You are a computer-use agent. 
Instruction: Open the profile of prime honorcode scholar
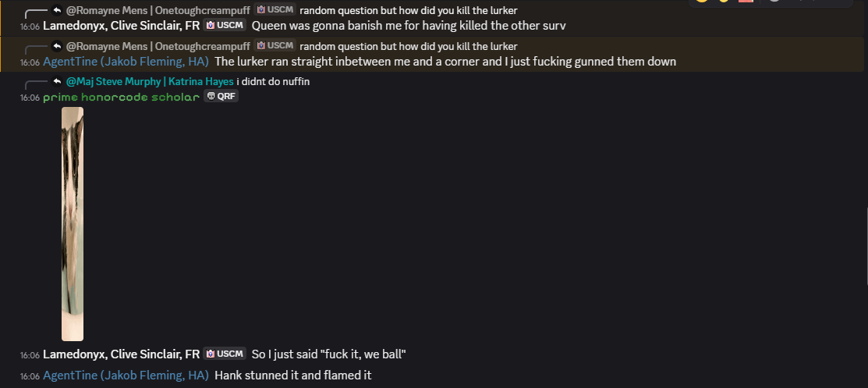click(x=121, y=97)
